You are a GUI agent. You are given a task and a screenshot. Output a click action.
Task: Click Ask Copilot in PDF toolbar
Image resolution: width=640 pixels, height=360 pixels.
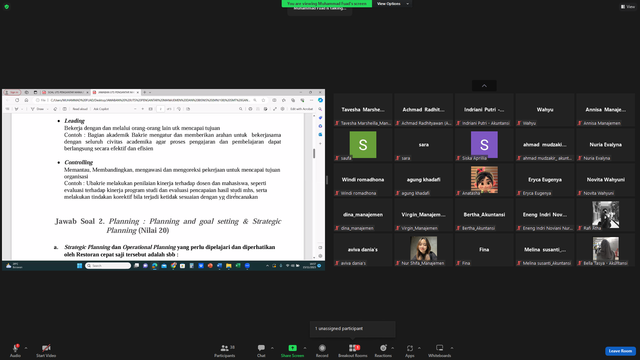point(101,109)
